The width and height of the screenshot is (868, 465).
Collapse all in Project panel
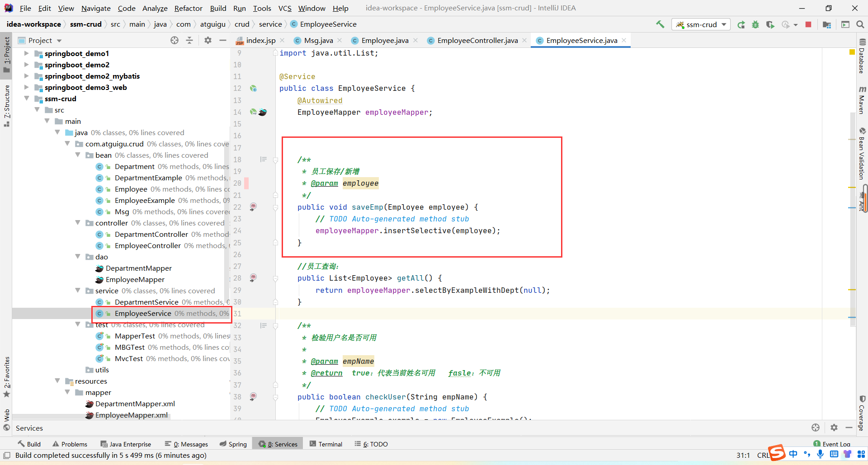(x=189, y=40)
